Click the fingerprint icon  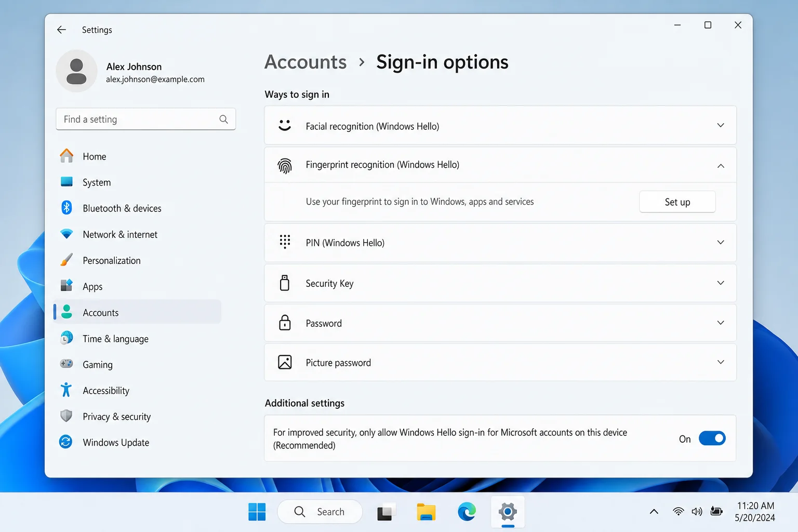[285, 166]
